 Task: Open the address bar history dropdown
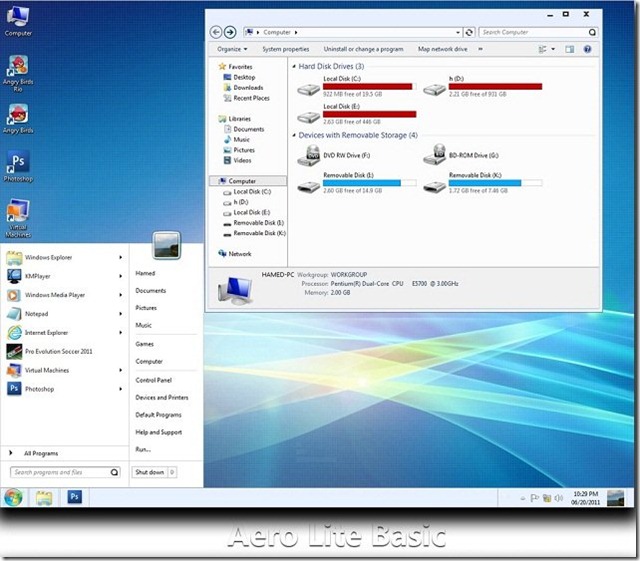(458, 32)
